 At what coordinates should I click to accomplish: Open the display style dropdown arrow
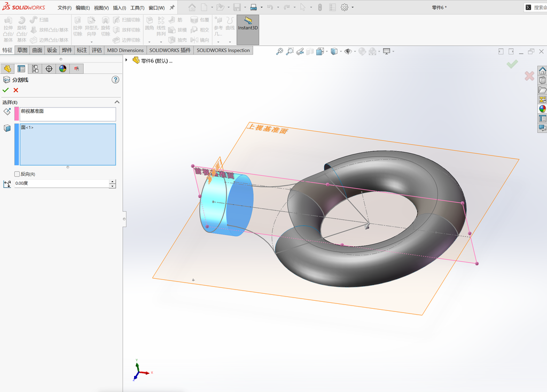pyautogui.click(x=340, y=52)
